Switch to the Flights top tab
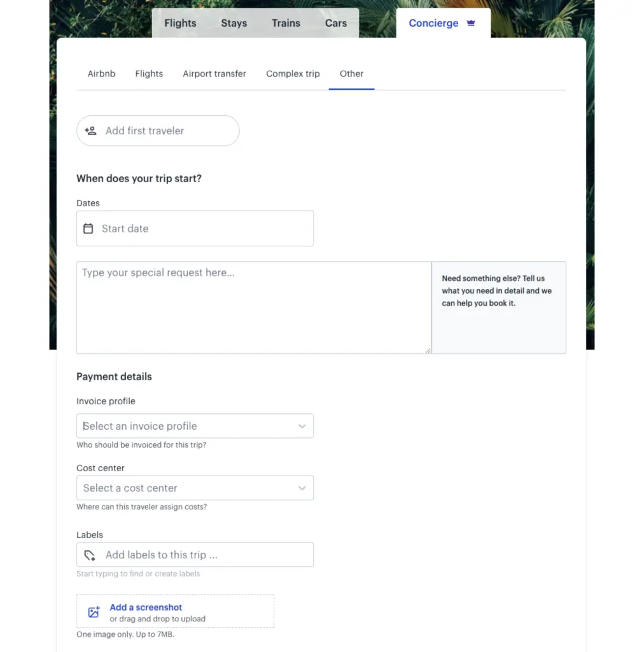This screenshot has height=652, width=644. tap(180, 23)
